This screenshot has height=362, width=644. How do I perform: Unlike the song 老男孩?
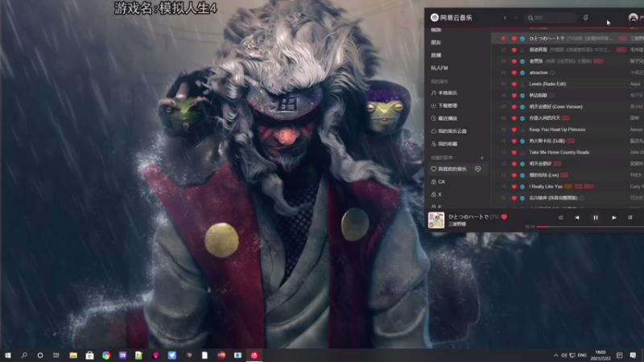pyautogui.click(x=514, y=61)
